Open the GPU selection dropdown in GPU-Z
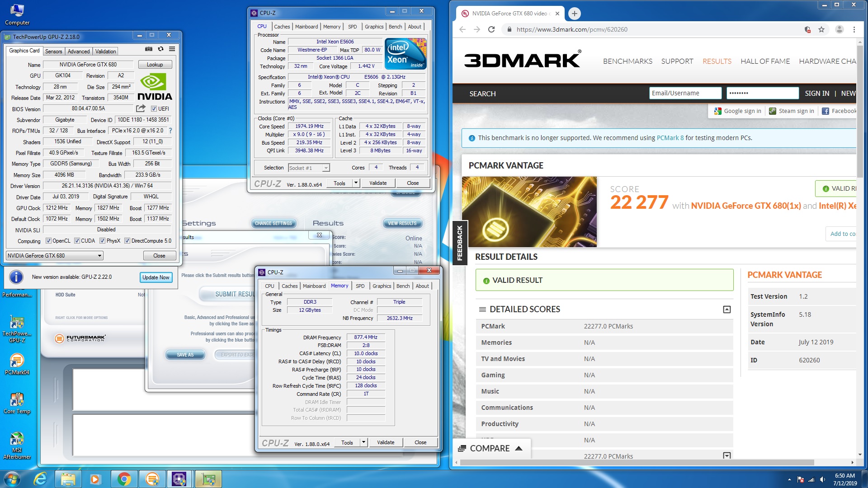The image size is (868, 488). pyautogui.click(x=55, y=256)
